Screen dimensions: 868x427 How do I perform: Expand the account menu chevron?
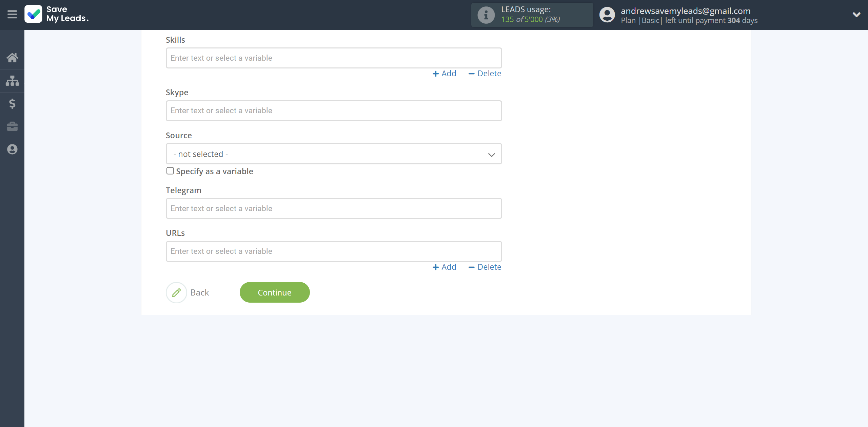pyautogui.click(x=856, y=15)
